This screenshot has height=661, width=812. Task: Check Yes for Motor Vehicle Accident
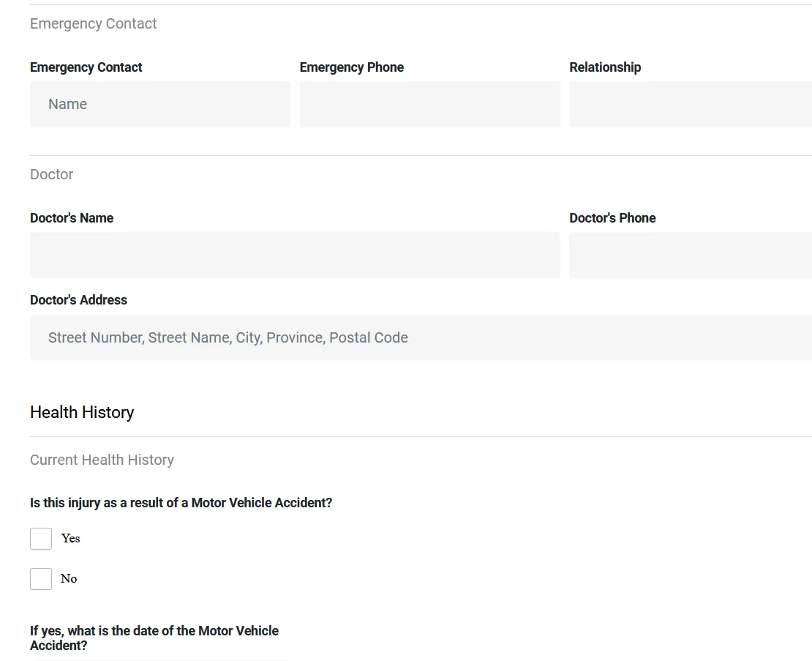point(41,539)
